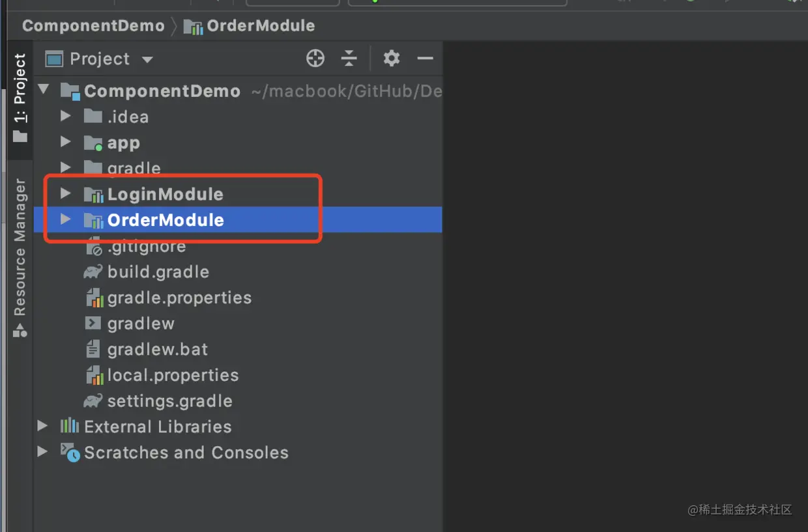Click the local.properties file icon
The height and width of the screenshot is (532, 808).
tap(95, 375)
